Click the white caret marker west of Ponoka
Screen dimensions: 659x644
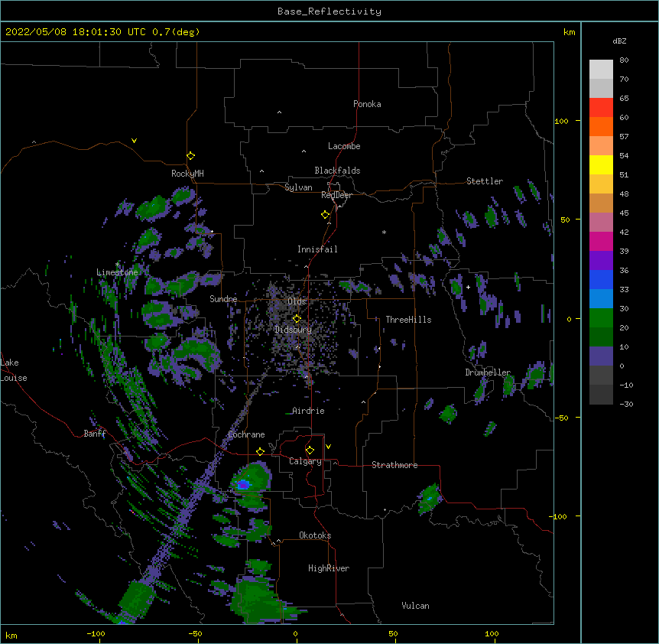pos(279,112)
